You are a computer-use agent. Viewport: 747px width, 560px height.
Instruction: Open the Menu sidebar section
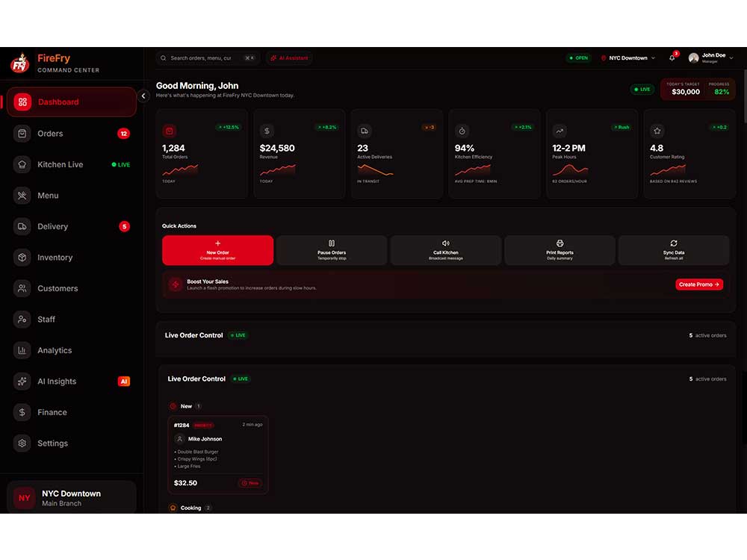point(72,195)
